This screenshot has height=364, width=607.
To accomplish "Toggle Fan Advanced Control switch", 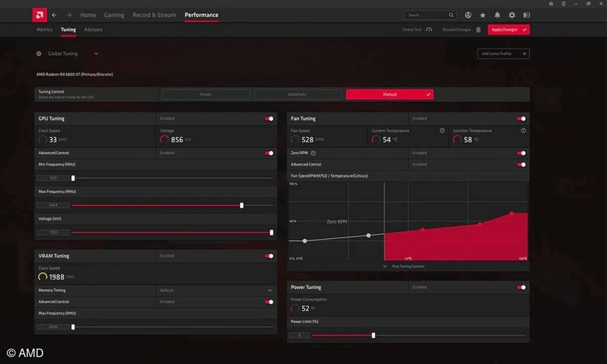I will pos(521,164).
